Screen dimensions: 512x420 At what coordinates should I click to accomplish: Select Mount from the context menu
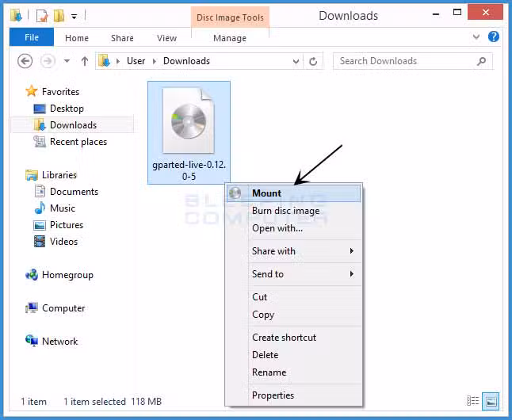tap(266, 193)
